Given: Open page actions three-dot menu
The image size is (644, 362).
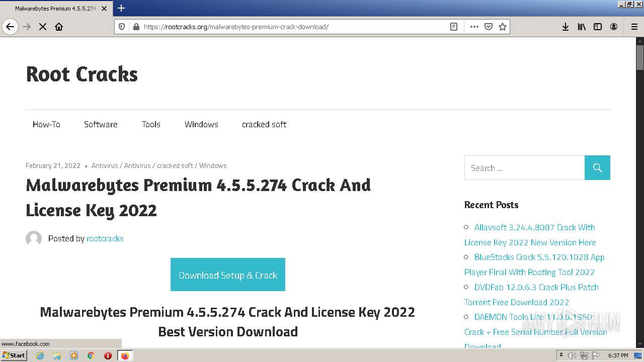Looking at the screenshot, I should (x=474, y=27).
